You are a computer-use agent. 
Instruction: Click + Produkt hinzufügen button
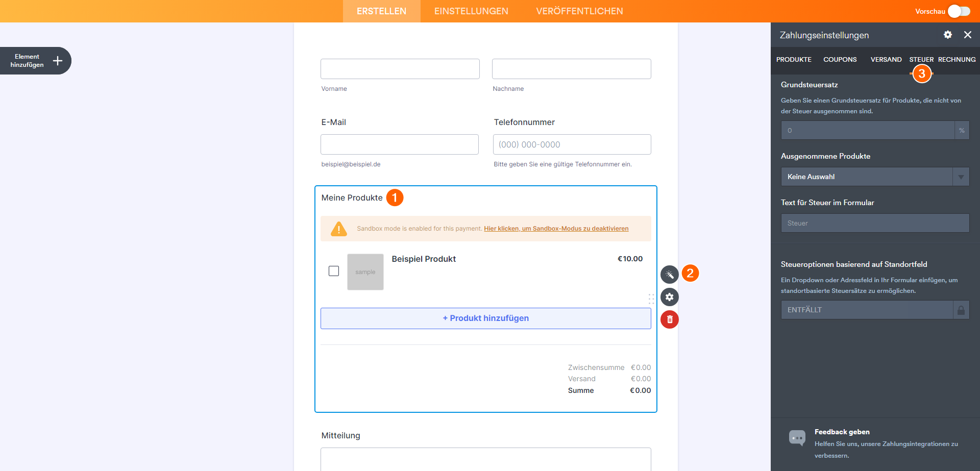tap(486, 318)
